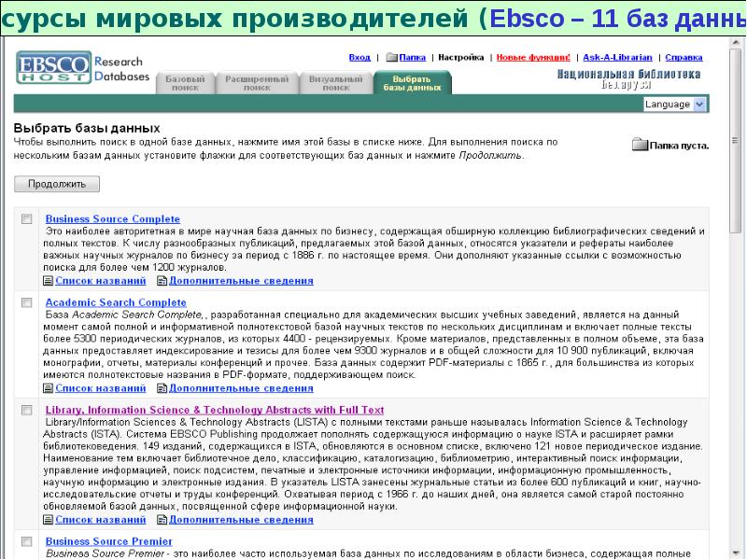This screenshot has width=747, height=560.
Task: Select the Визуальный поиск tab
Action: click(x=335, y=84)
